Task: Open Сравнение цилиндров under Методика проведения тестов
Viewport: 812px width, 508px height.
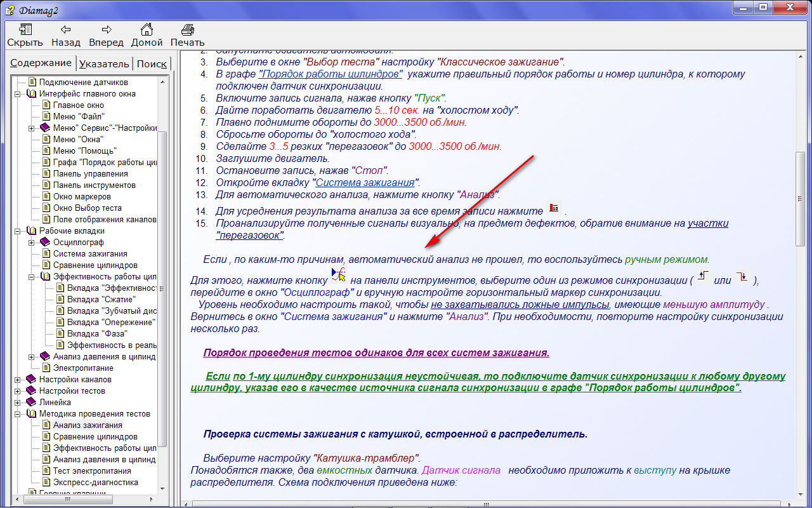Action: click(x=95, y=437)
